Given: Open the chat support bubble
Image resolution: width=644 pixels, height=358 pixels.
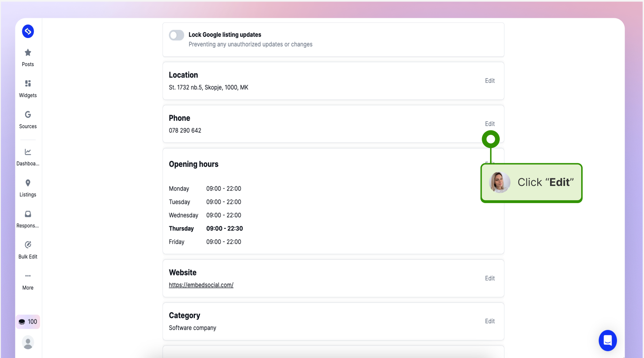Looking at the screenshot, I should point(607,340).
